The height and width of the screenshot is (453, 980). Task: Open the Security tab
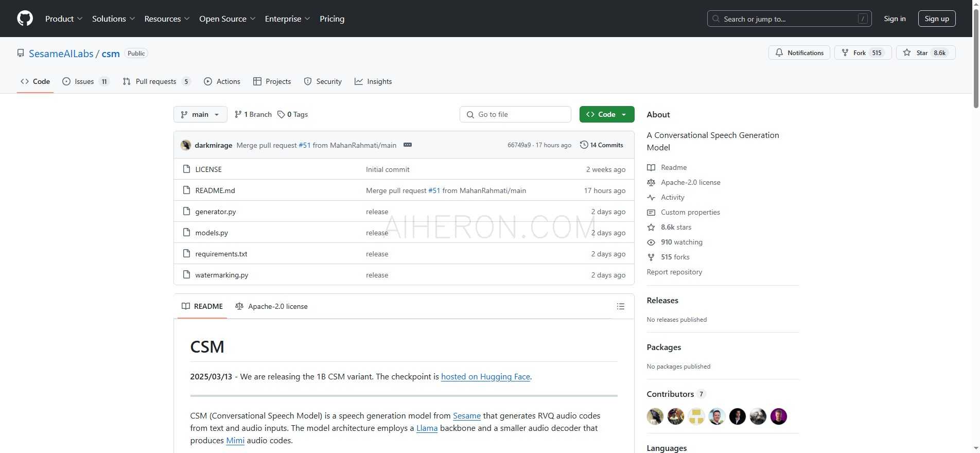tap(323, 81)
